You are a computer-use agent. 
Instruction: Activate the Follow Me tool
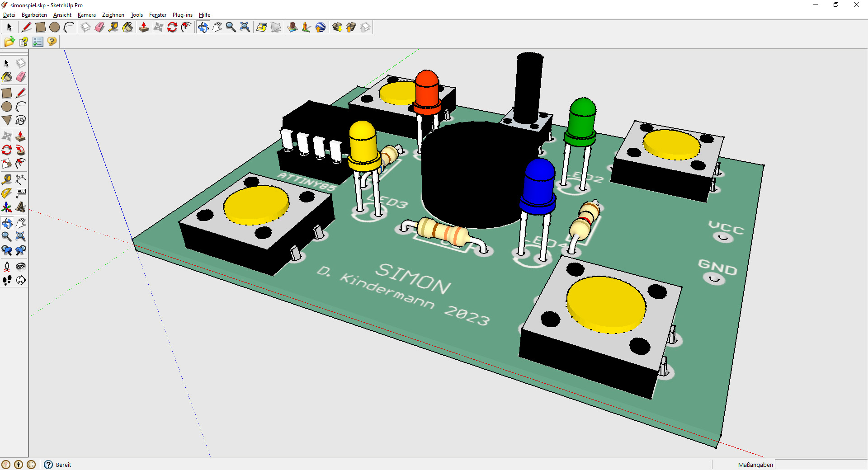click(x=21, y=150)
